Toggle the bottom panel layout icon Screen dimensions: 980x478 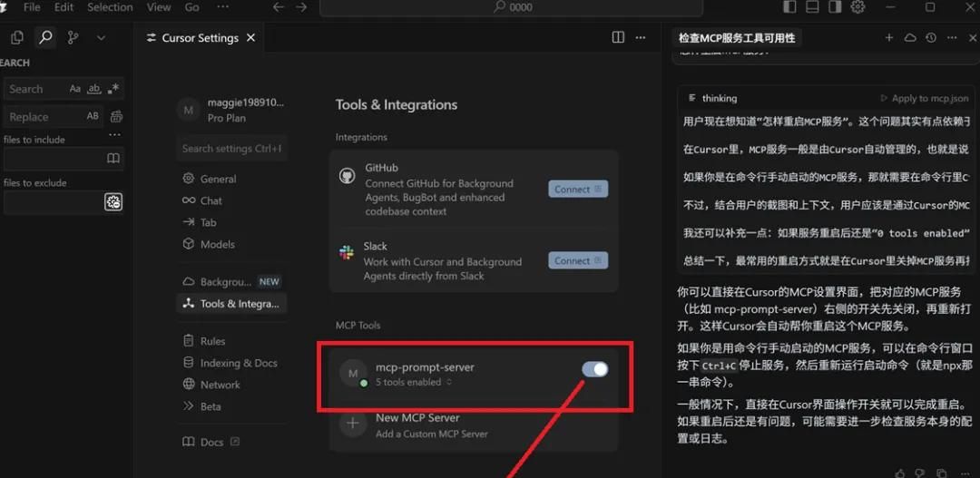812,7
